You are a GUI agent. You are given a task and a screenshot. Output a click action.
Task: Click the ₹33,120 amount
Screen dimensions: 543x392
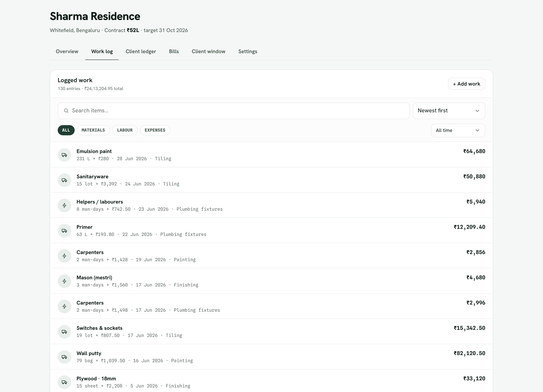click(474, 379)
